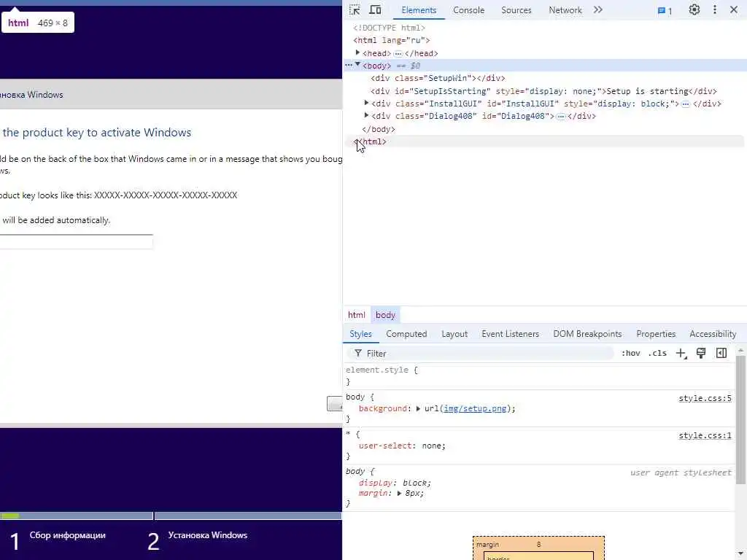
Task: Show more DevTools tabs chevron
Action: 598,9
